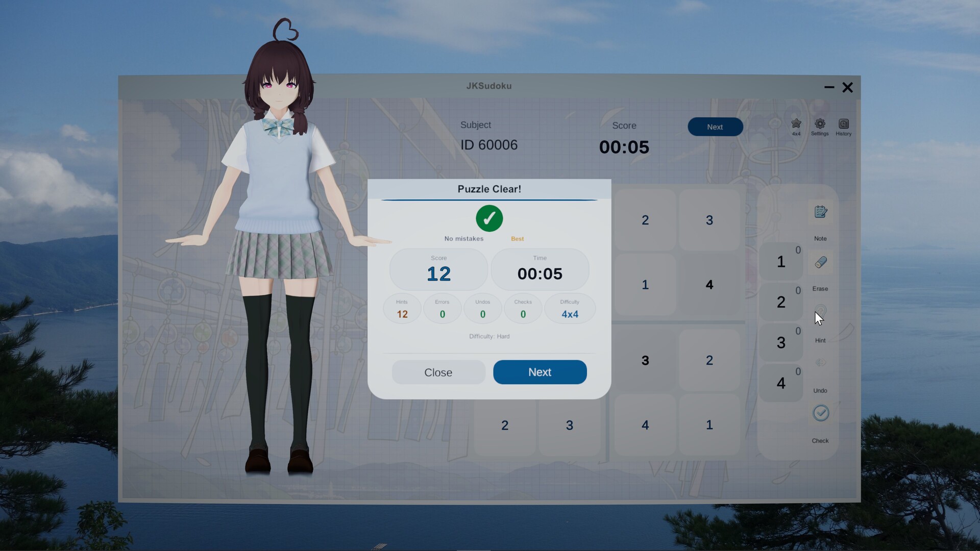Select number 4 on the number pad

coord(780,383)
